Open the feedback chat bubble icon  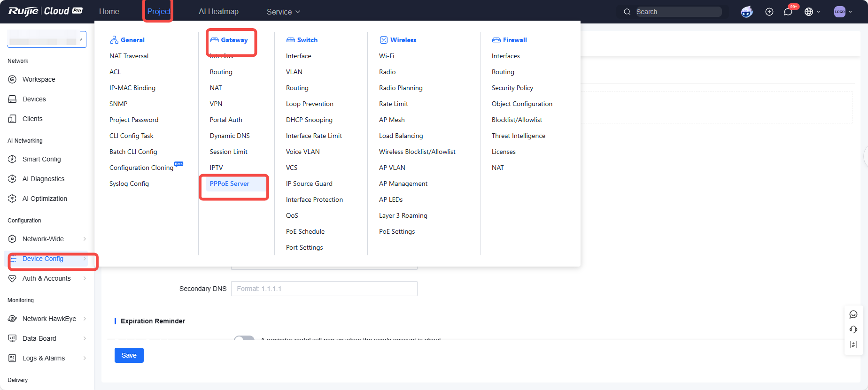tap(853, 314)
